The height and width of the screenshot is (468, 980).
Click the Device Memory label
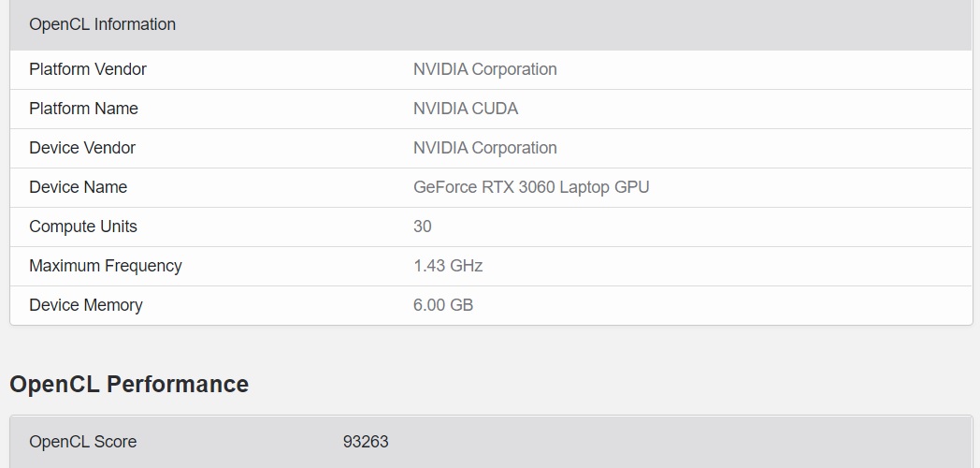point(86,305)
